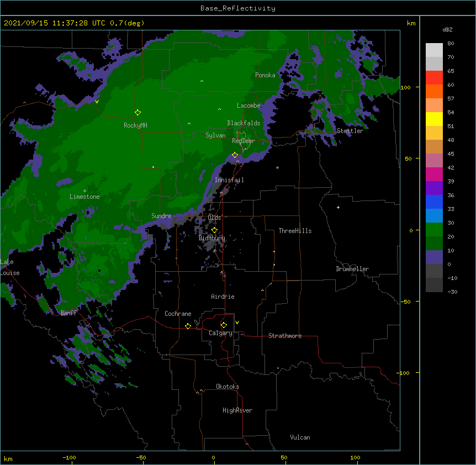
Task: Click the Didsbury city label
Action: pos(212,238)
